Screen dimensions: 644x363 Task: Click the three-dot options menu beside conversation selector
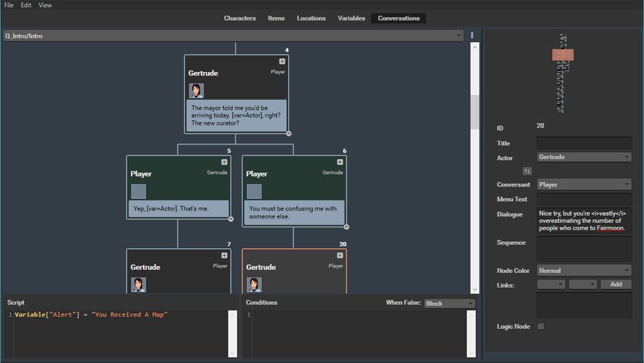472,36
